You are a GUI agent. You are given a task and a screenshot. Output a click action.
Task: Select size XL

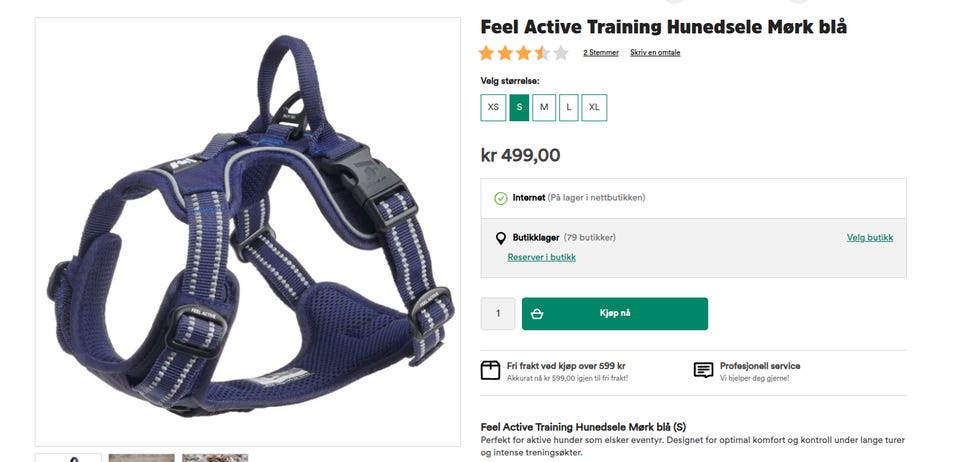point(594,108)
